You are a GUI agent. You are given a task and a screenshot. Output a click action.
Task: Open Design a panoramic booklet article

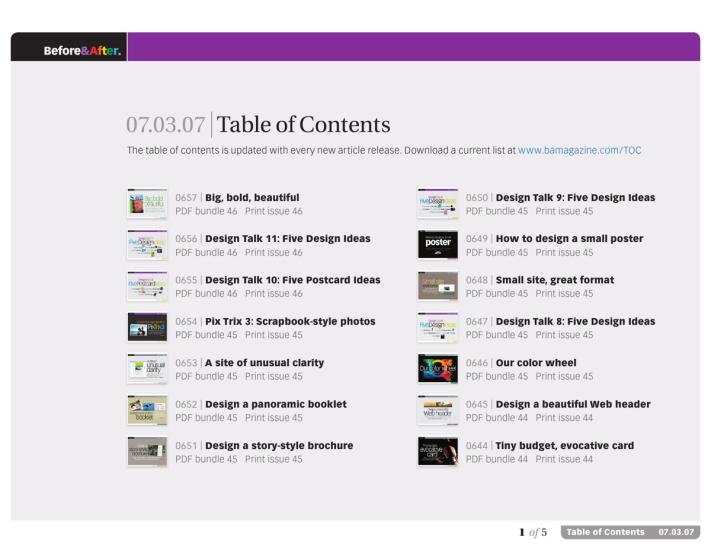tap(275, 404)
